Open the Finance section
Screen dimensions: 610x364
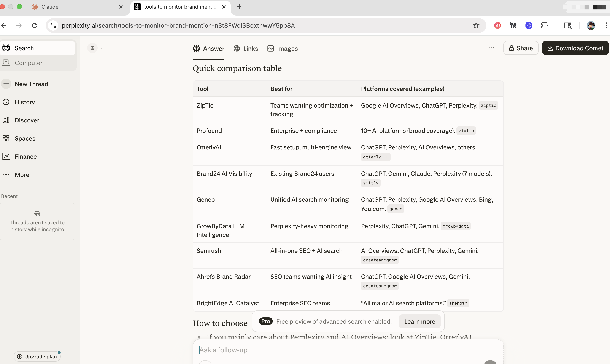(26, 157)
